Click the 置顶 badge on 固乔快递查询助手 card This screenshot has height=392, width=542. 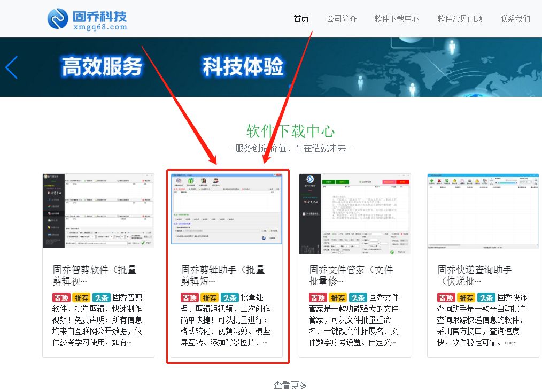(446, 297)
